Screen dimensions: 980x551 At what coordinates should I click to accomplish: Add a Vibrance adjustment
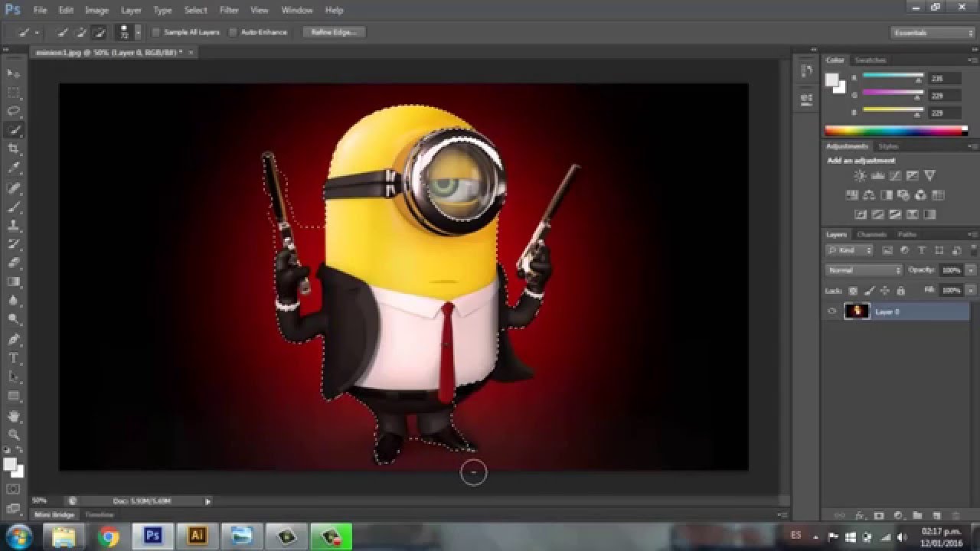[930, 176]
